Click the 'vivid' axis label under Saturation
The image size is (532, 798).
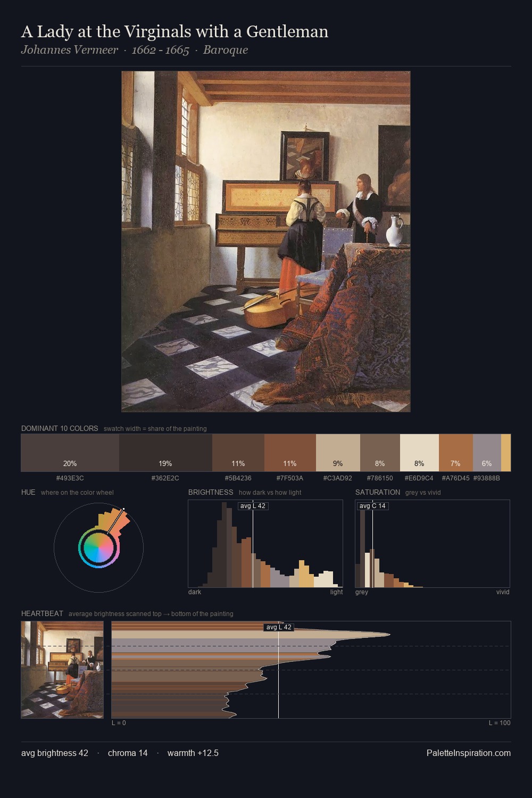503,592
